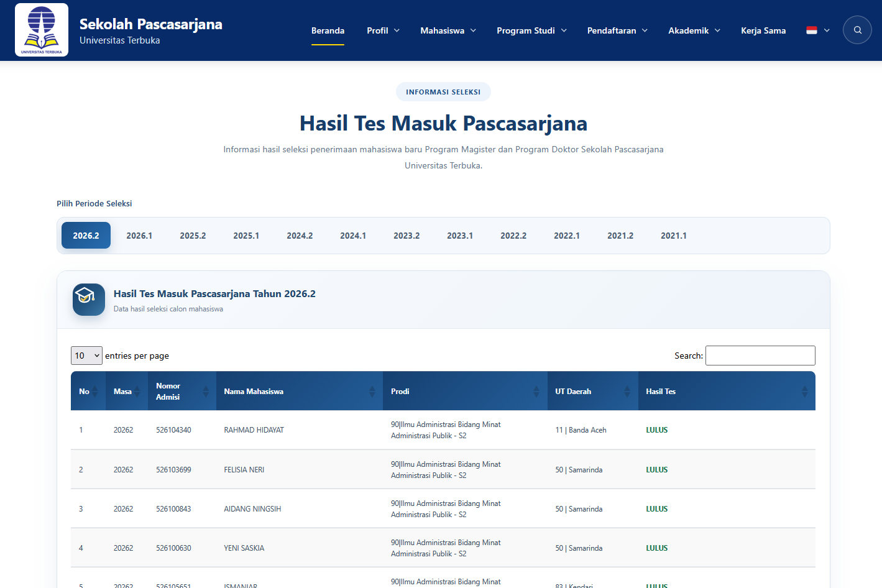Click Sekolah Pascasarjana site title
882x588 pixels.
tap(151, 24)
